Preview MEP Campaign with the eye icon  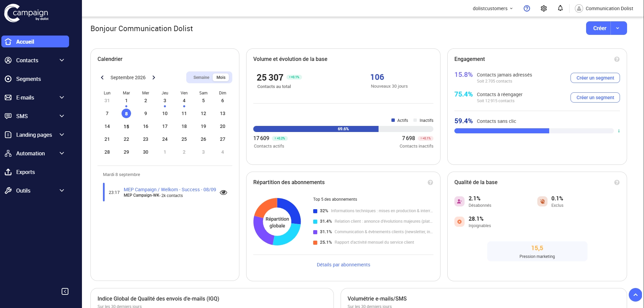click(x=223, y=192)
